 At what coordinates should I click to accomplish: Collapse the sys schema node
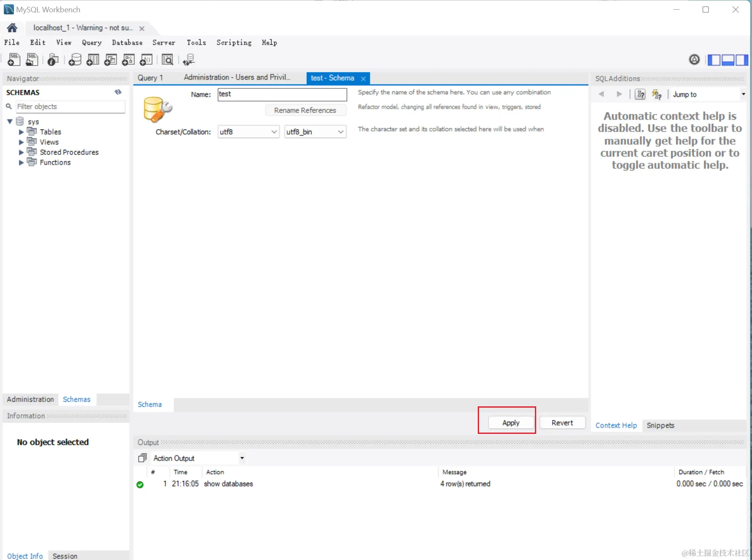(10, 121)
